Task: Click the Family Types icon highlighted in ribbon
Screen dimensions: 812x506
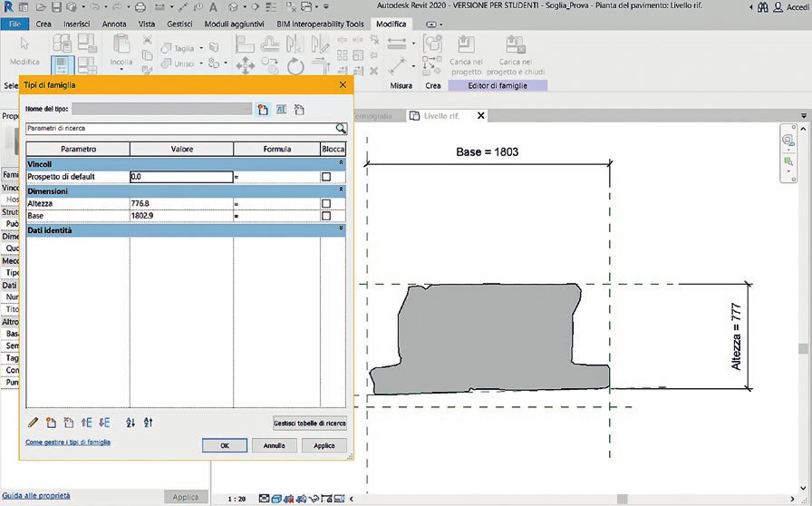Action: tap(63, 66)
